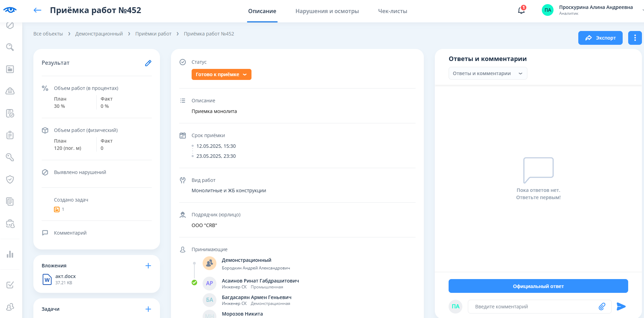Open the search icon in sidebar
Screen dimensions: 644x318
(x=10, y=47)
